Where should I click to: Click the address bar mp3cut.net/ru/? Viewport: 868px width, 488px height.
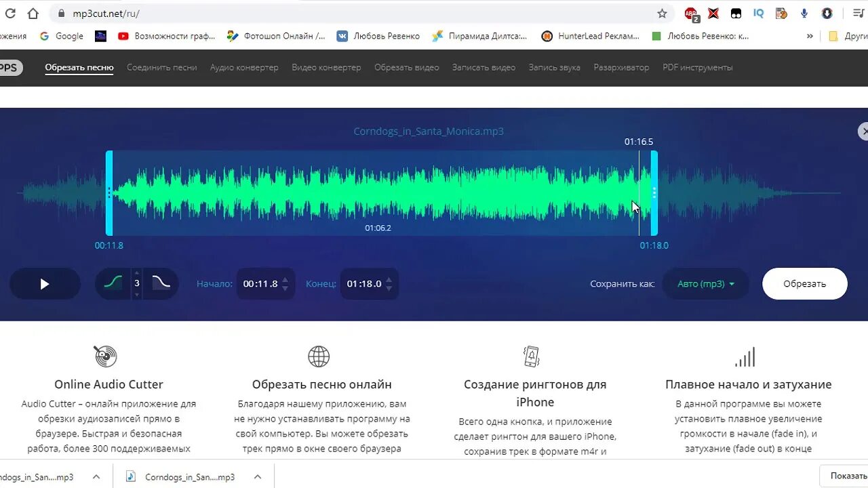[353, 14]
